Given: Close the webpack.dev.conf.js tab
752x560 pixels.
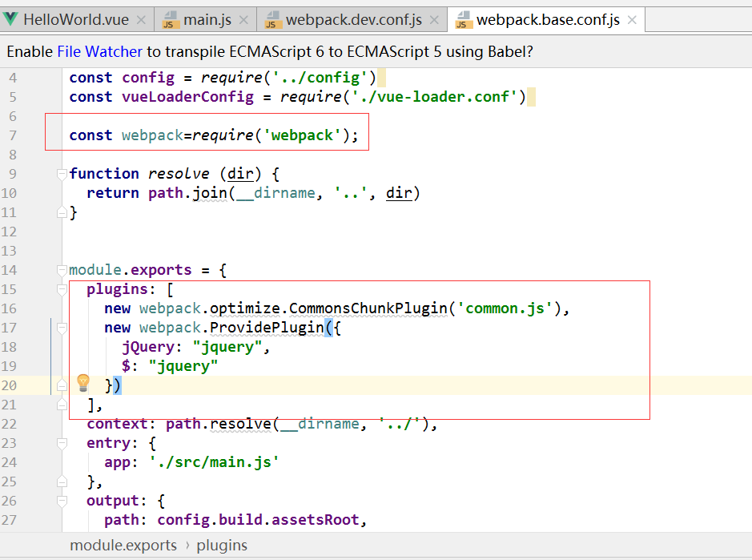Looking at the screenshot, I should tap(434, 20).
